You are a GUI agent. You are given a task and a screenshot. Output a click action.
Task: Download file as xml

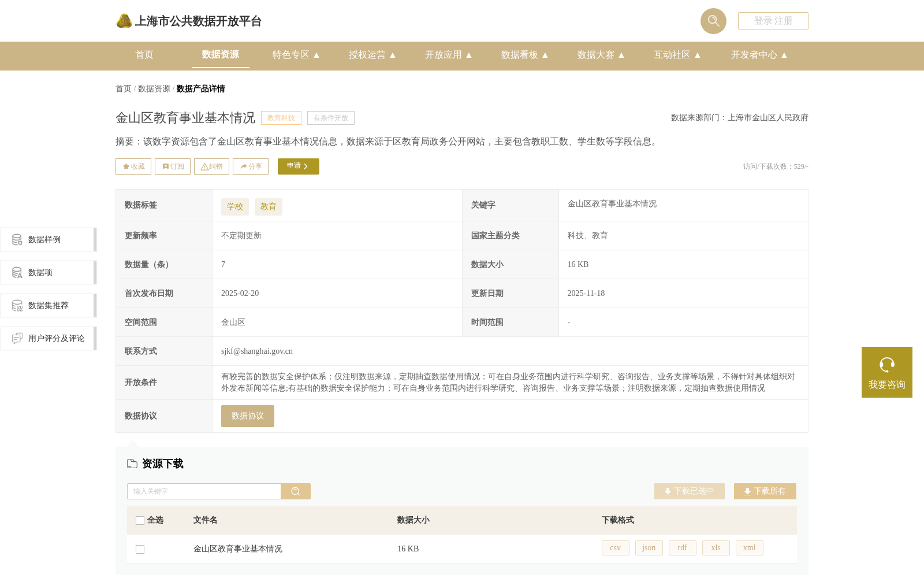tap(750, 548)
